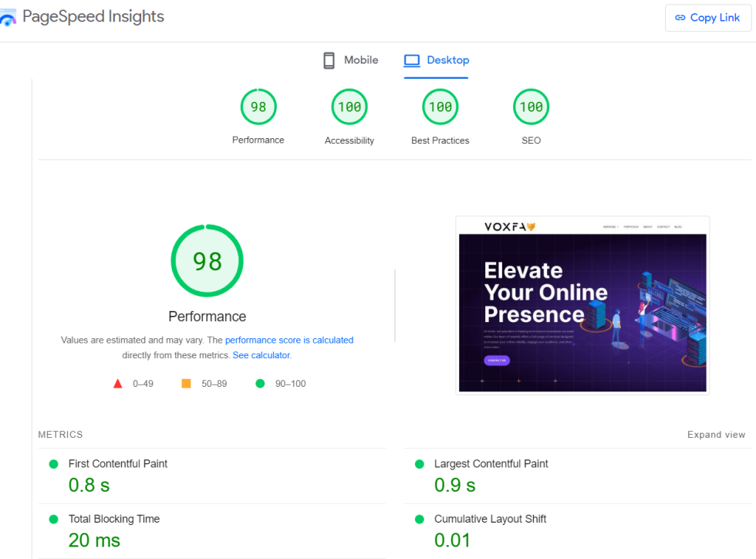Image resolution: width=756 pixels, height=559 pixels.
Task: Click the Copy Link button
Action: pyautogui.click(x=707, y=18)
